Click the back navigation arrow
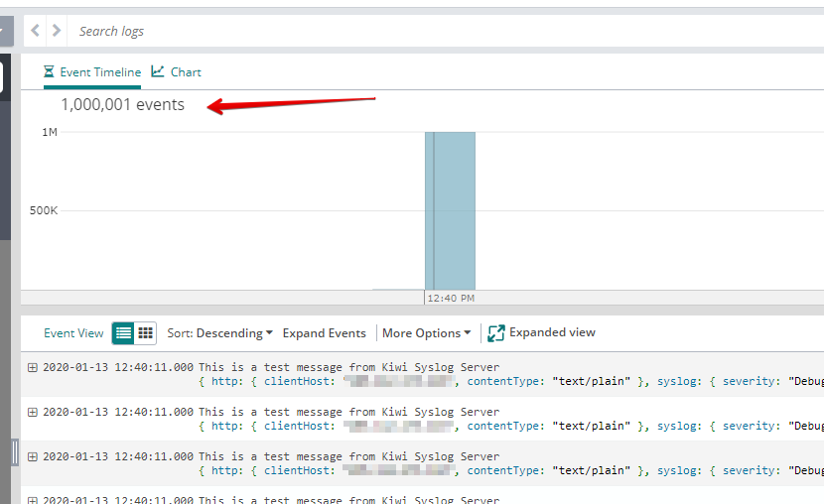The image size is (824, 504). point(36,31)
